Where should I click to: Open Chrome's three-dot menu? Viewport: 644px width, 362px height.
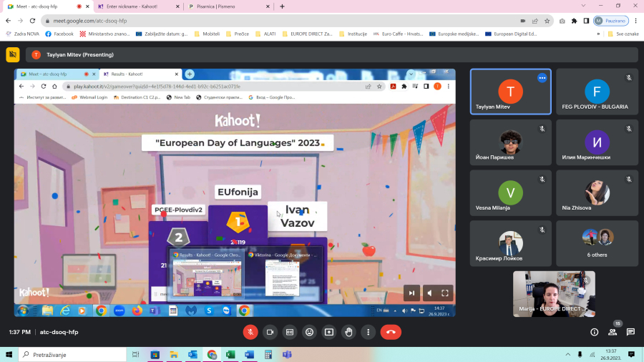point(636,21)
